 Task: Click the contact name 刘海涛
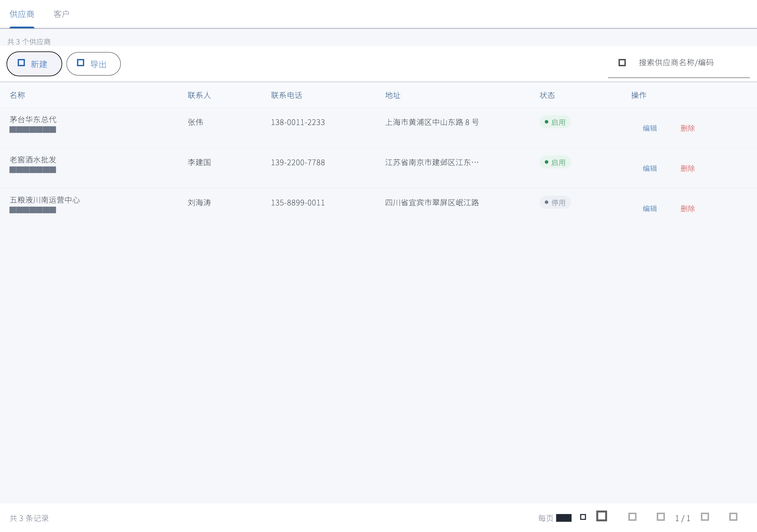coord(199,203)
